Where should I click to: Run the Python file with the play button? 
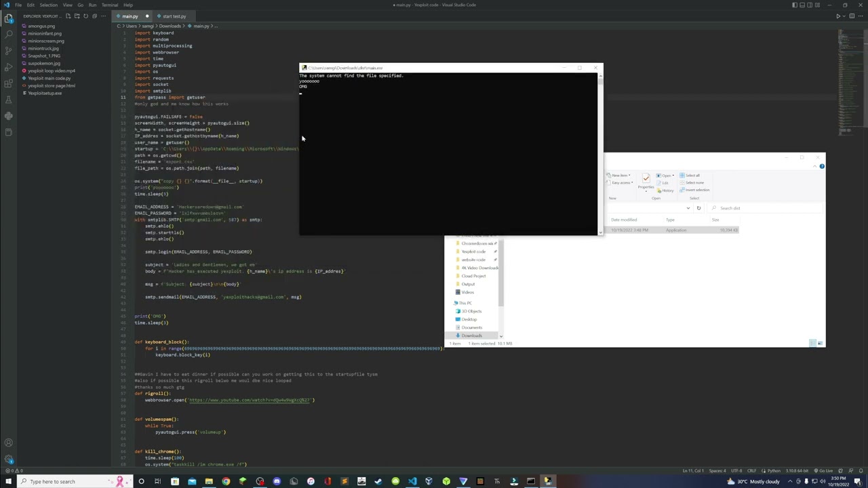[x=838, y=16]
